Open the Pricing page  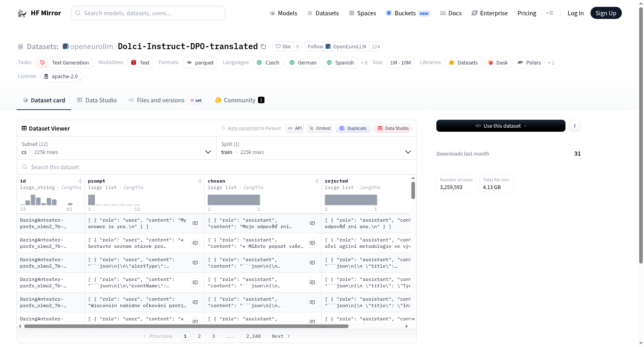[x=527, y=13]
